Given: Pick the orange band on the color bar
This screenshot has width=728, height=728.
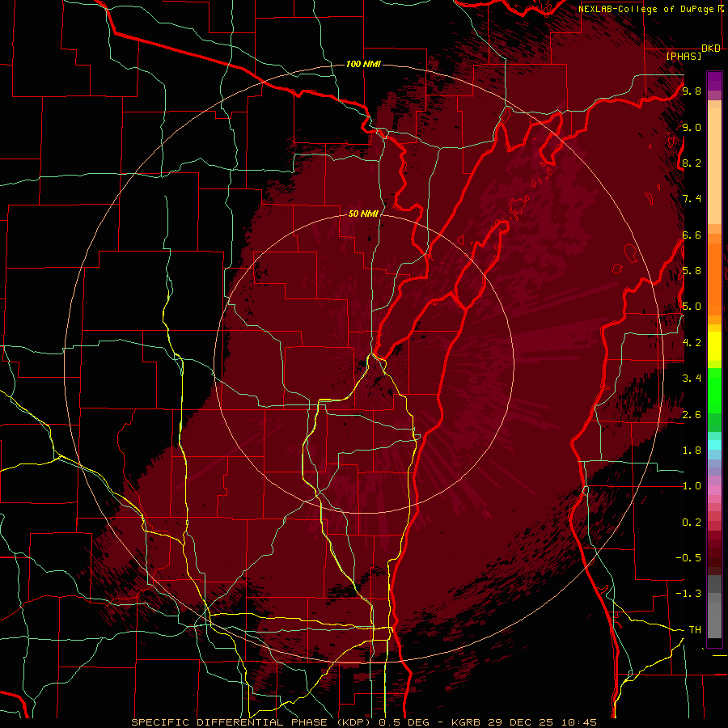Looking at the screenshot, I should point(714,278).
